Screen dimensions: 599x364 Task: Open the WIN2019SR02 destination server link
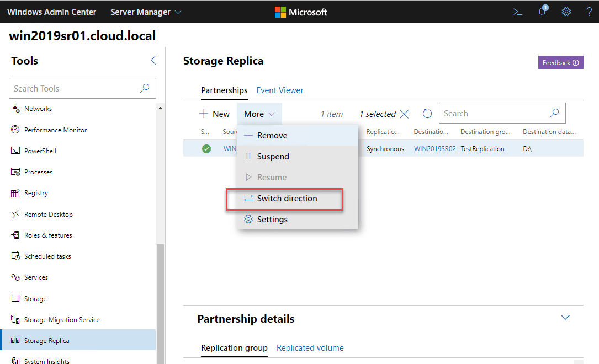[434, 149]
